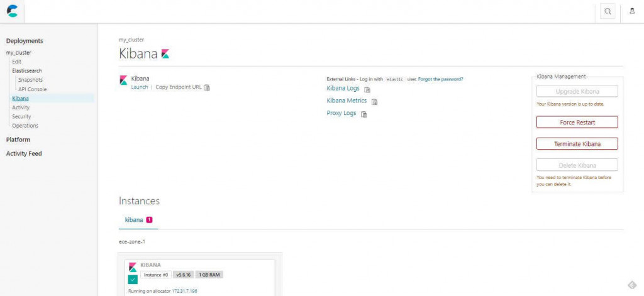Viewport: 644px width, 296px height.
Task: Open Edit under my_cluster
Action: [x=17, y=62]
